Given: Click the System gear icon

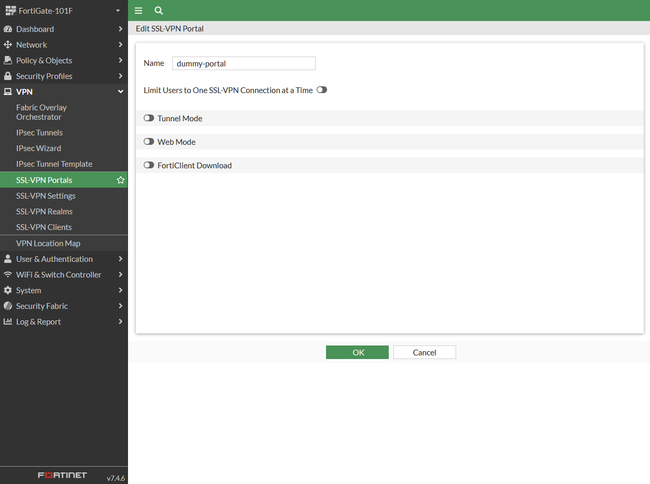Looking at the screenshot, I should (x=7, y=290).
